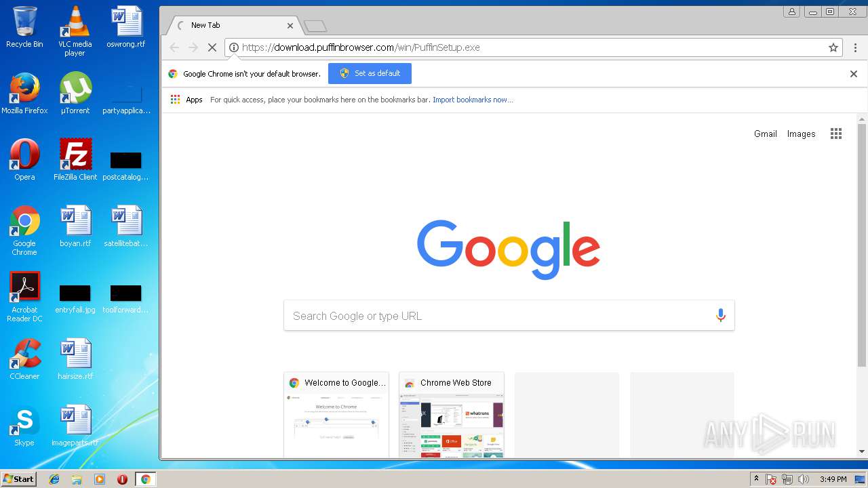Open Chrome user profile icon
The width and height of the screenshot is (868, 488).
click(x=791, y=12)
